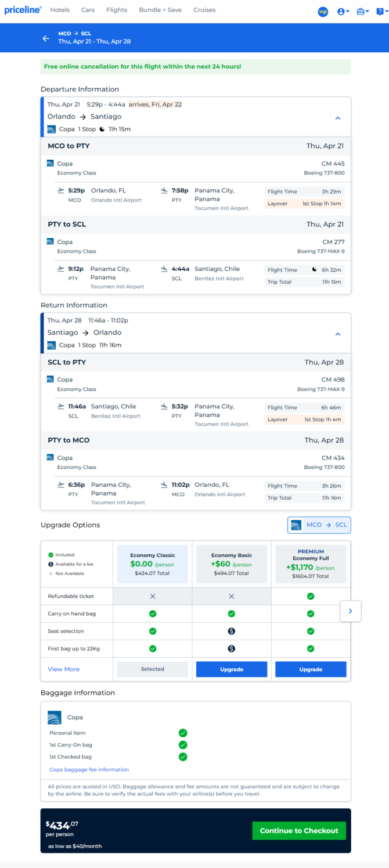
Task: Click 'as low as $40/month' text
Action: pyautogui.click(x=75, y=846)
